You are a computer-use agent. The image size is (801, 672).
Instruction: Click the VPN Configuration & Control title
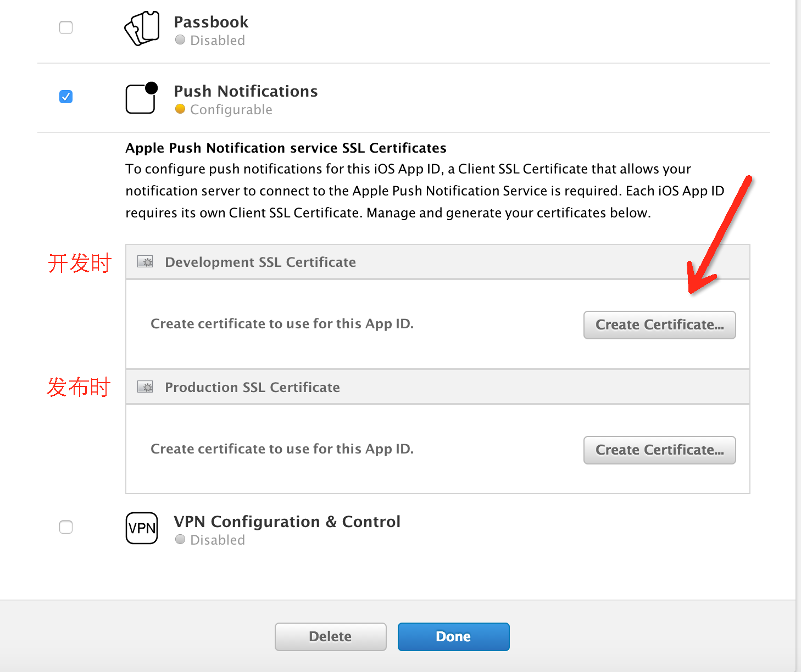pos(287,522)
